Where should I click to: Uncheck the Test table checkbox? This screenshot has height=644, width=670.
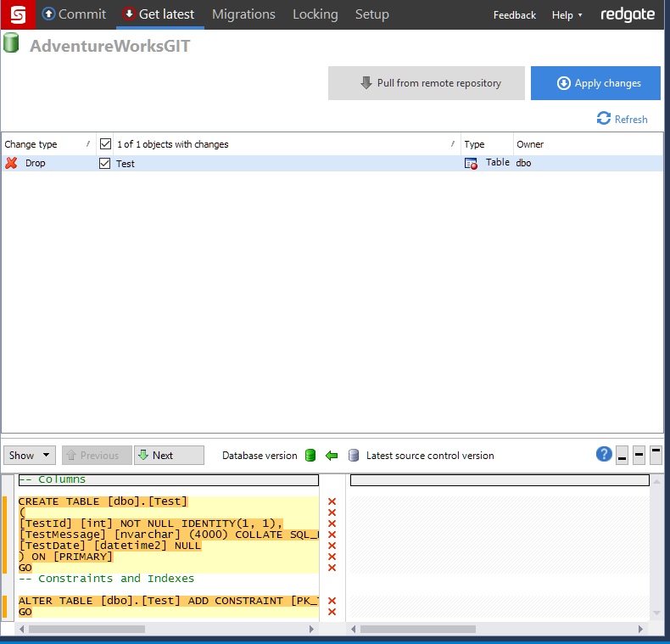tap(104, 164)
